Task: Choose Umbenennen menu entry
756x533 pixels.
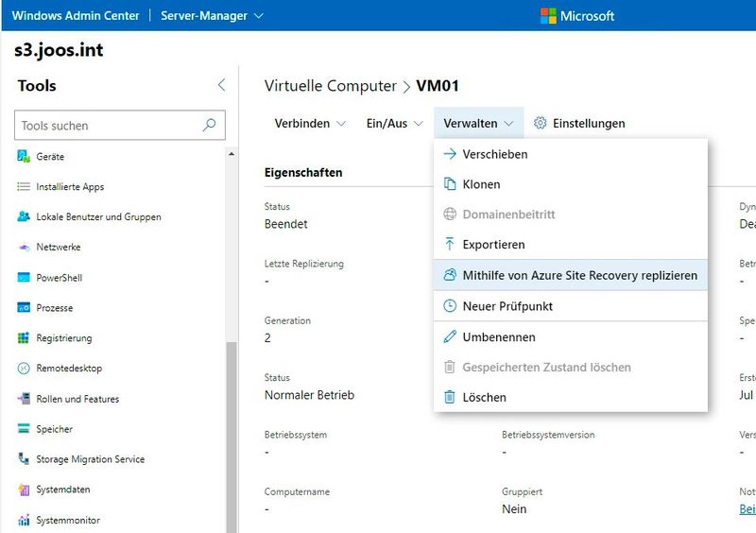Action: pos(571,336)
